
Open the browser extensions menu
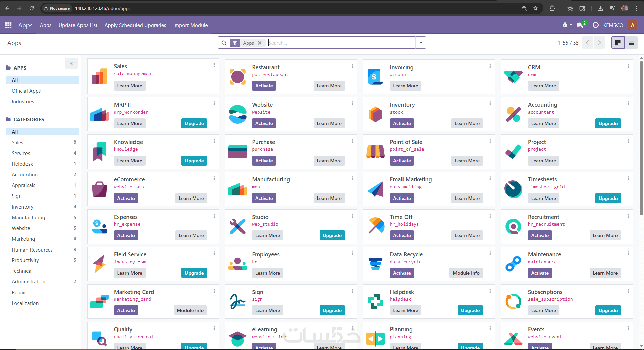pyautogui.click(x=552, y=8)
